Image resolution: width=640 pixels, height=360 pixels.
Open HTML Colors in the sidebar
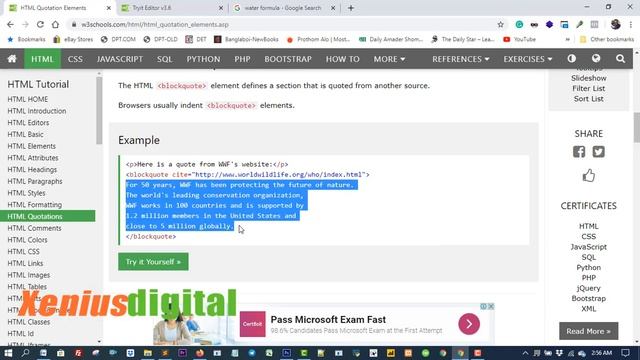tap(27, 240)
